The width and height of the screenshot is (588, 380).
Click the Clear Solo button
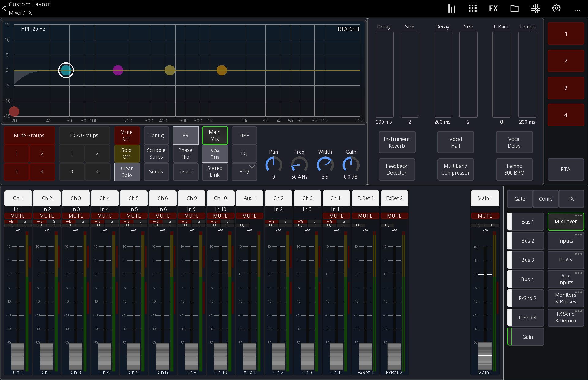(x=127, y=172)
